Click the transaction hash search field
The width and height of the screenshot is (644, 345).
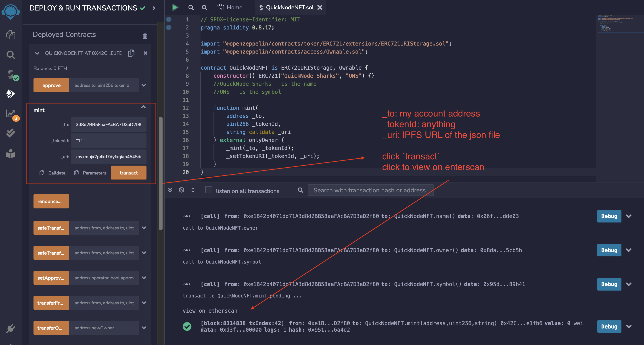click(370, 190)
